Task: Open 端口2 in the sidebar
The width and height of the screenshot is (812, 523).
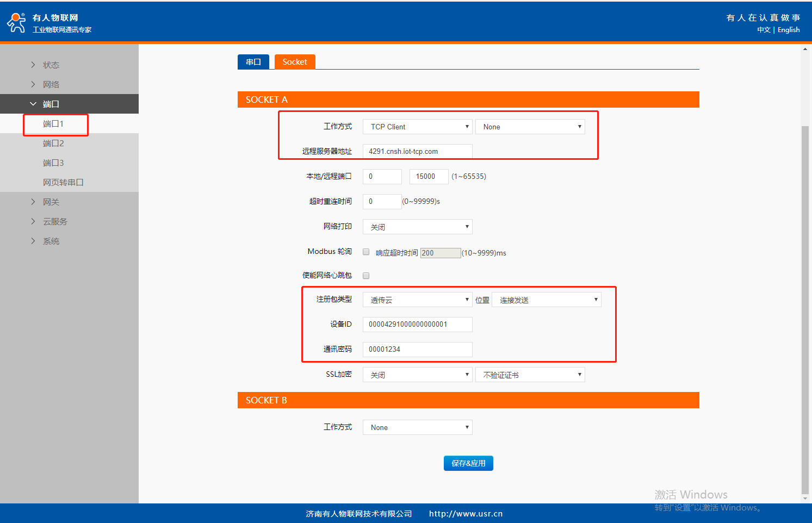Action: click(53, 144)
